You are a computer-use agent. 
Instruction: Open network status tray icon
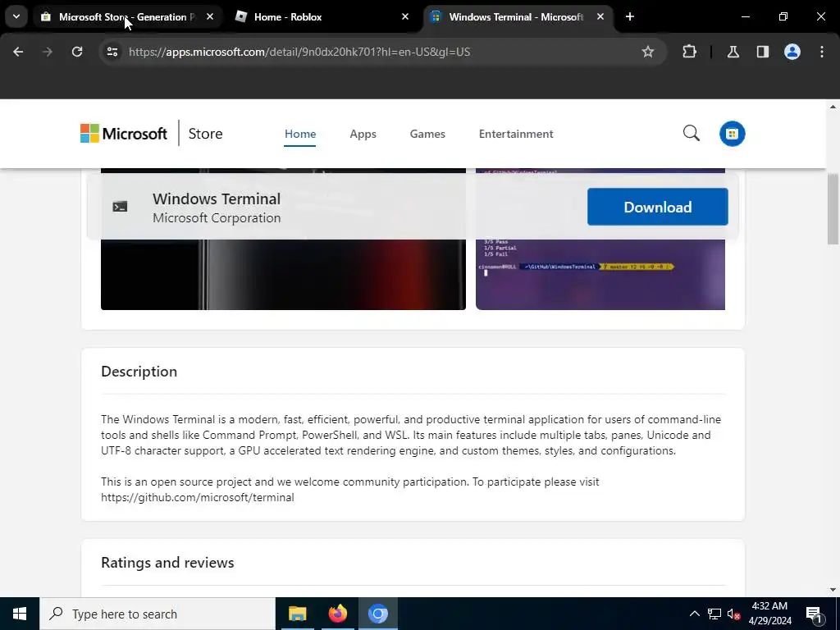(714, 614)
